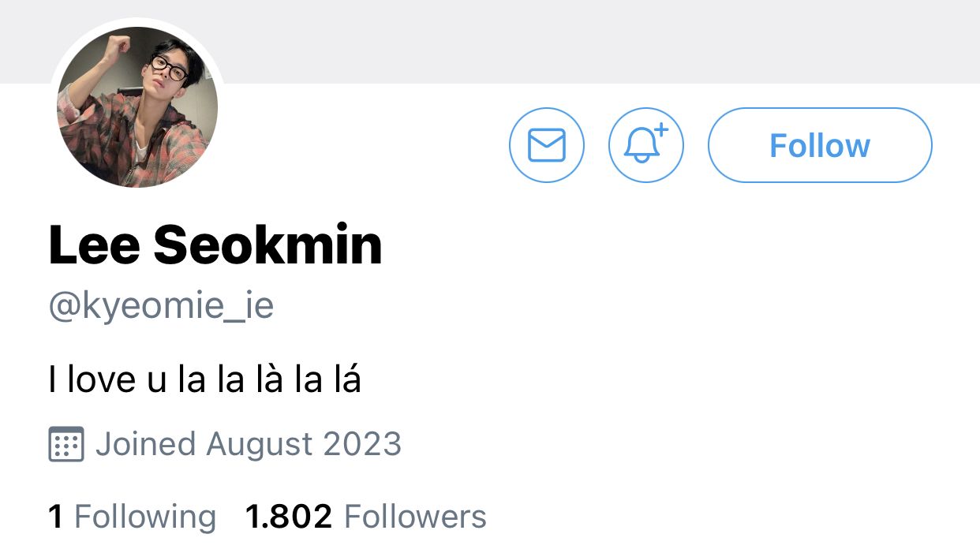Screen dimensions: 980x549
Task: Follow Lee Seokmin's account
Action: 820,145
